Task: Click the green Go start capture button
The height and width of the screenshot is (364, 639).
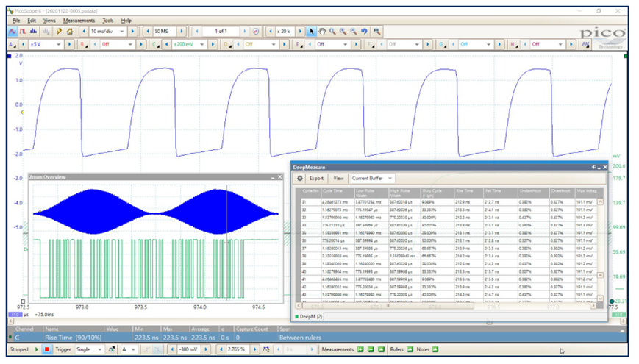Action: 37,349
